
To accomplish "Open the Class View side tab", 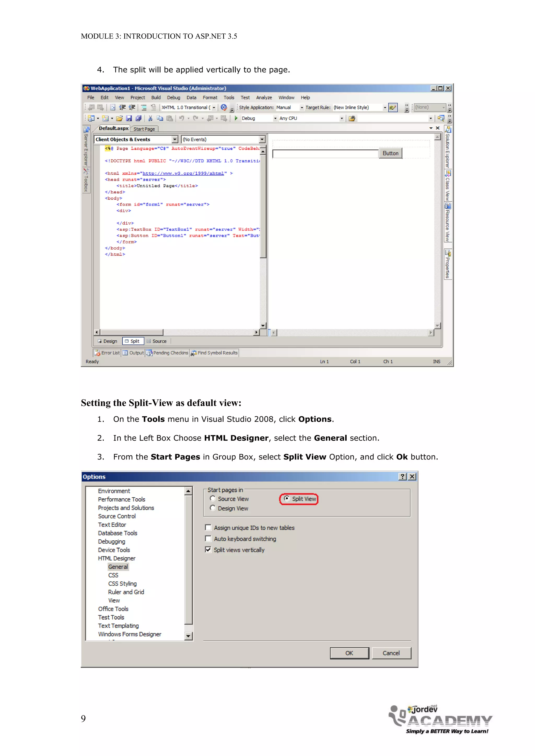I will (x=448, y=186).
